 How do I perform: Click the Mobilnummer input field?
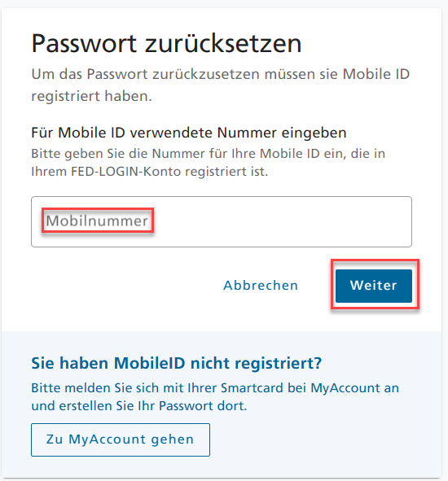click(x=222, y=221)
